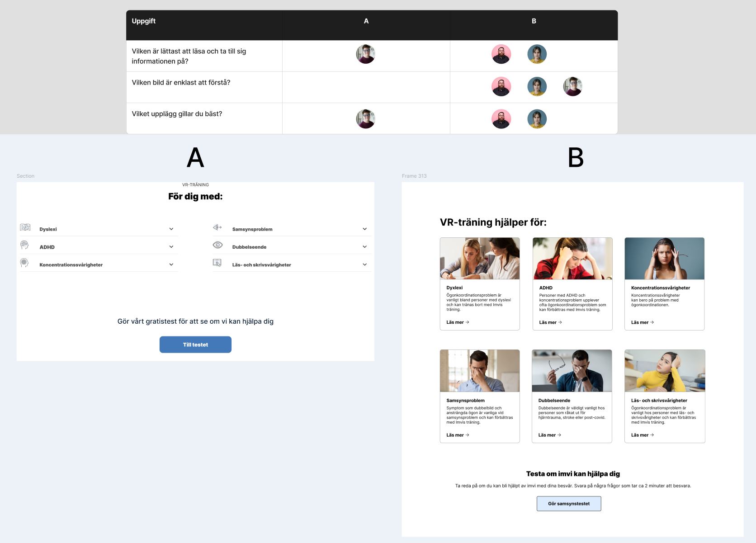Click the Samsynsproblem eye arrow icon
Viewport: 756px width, 543px height.
217,227
